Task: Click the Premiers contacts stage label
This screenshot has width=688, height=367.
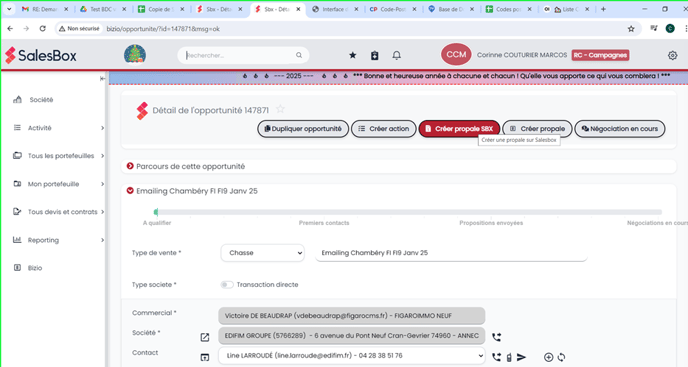Action: coord(324,223)
